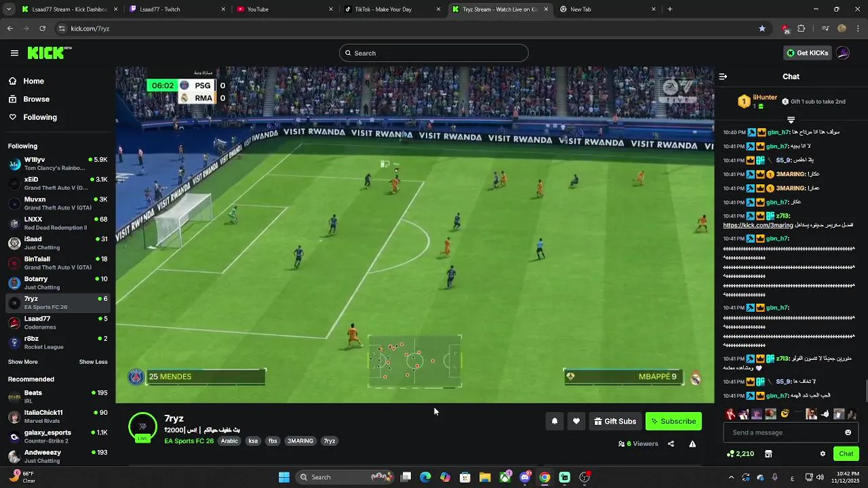The height and width of the screenshot is (488, 868).
Task: Click the ksa tag
Action: (253, 441)
